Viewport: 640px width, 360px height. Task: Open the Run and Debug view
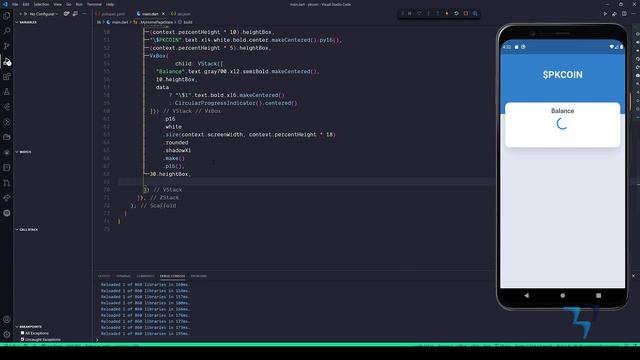pos(7,62)
